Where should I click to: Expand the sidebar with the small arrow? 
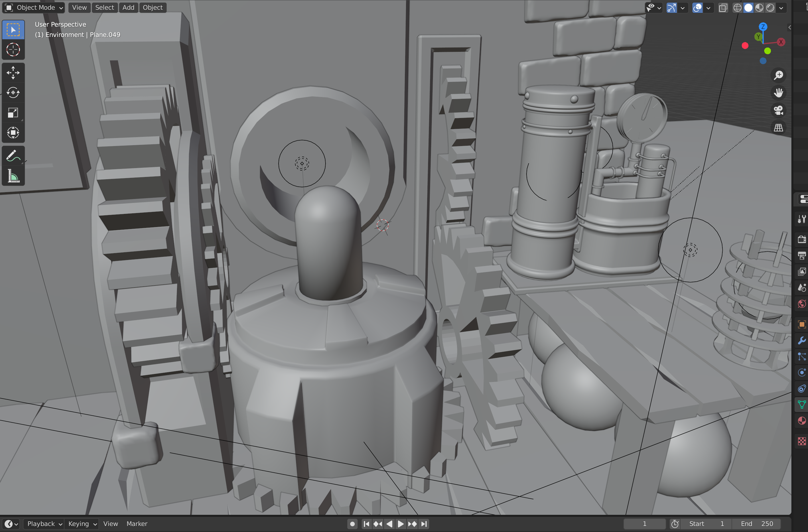point(790,27)
